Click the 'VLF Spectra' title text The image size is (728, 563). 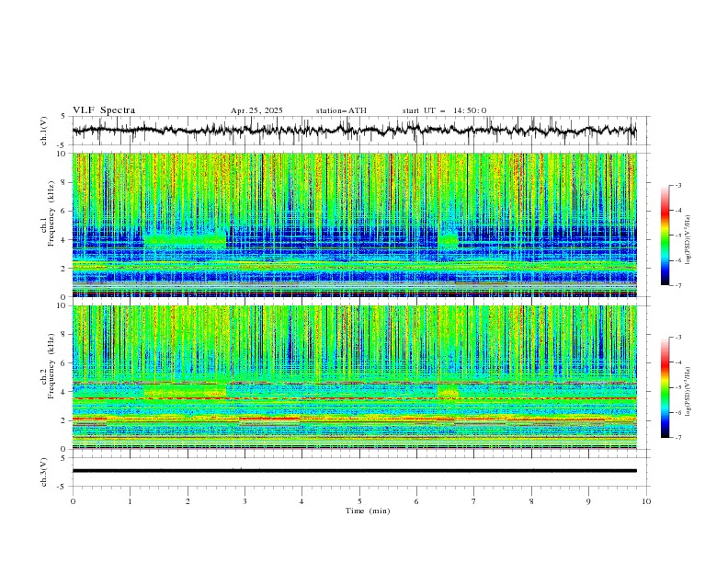click(104, 110)
